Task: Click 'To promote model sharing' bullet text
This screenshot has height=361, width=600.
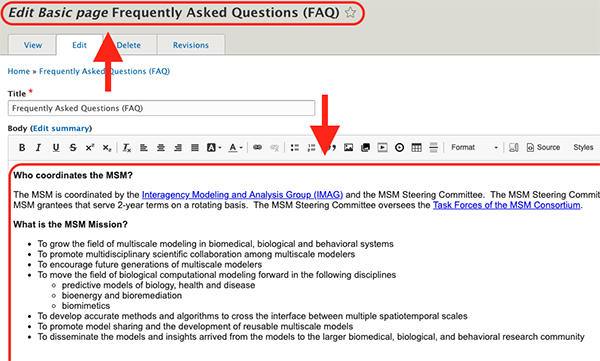Action: coord(195,327)
